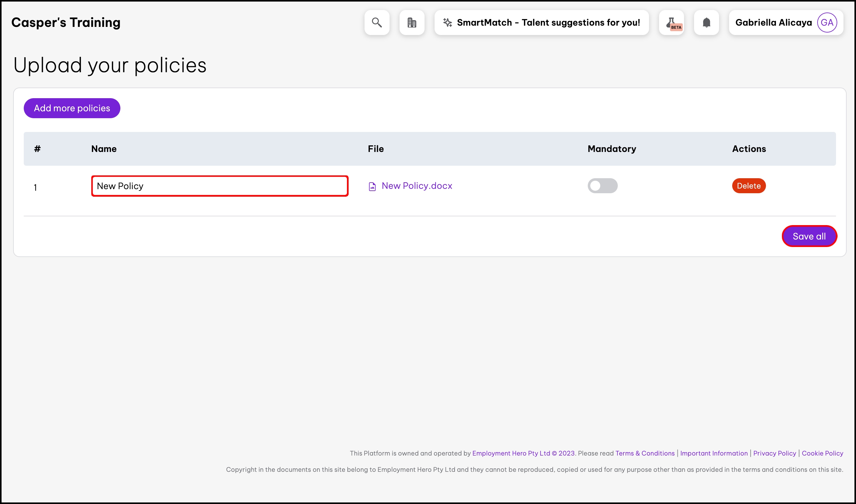This screenshot has height=504, width=856.
Task: Click the document icon beside New Policy.docx
Action: pyautogui.click(x=372, y=186)
